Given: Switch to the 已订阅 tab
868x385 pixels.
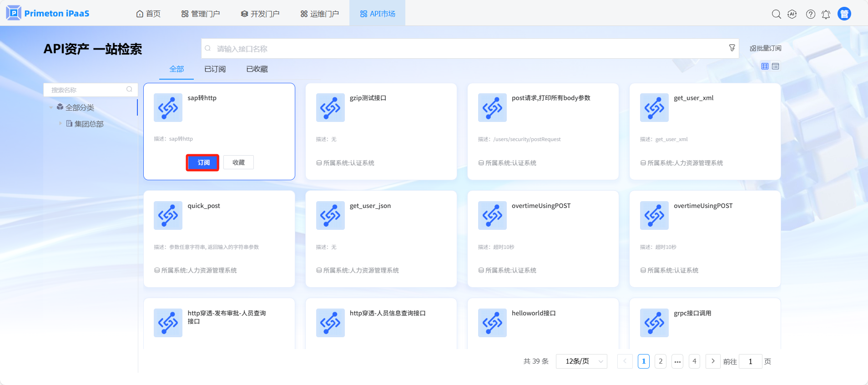Looking at the screenshot, I should click(215, 69).
